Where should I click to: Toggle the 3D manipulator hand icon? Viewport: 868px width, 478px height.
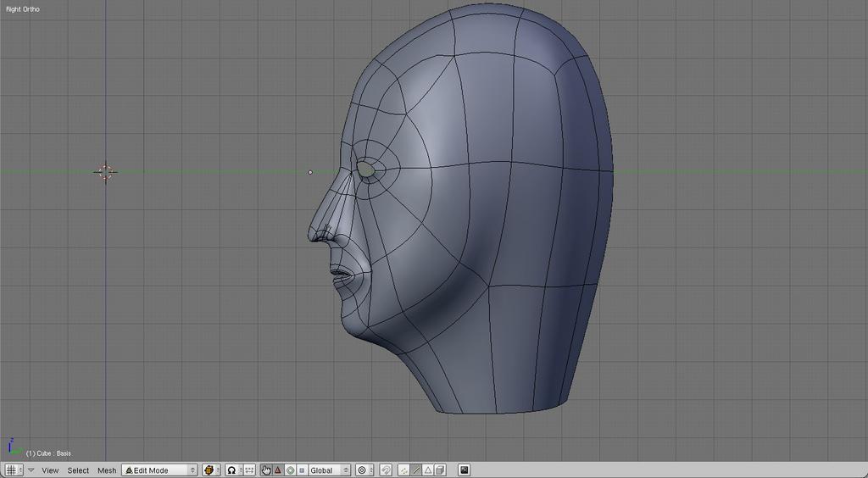coord(266,470)
